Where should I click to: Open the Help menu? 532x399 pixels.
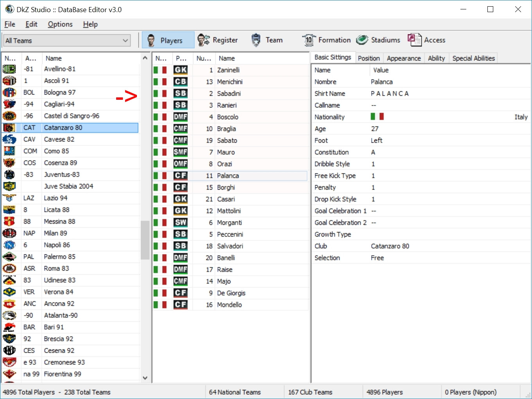[x=90, y=24]
